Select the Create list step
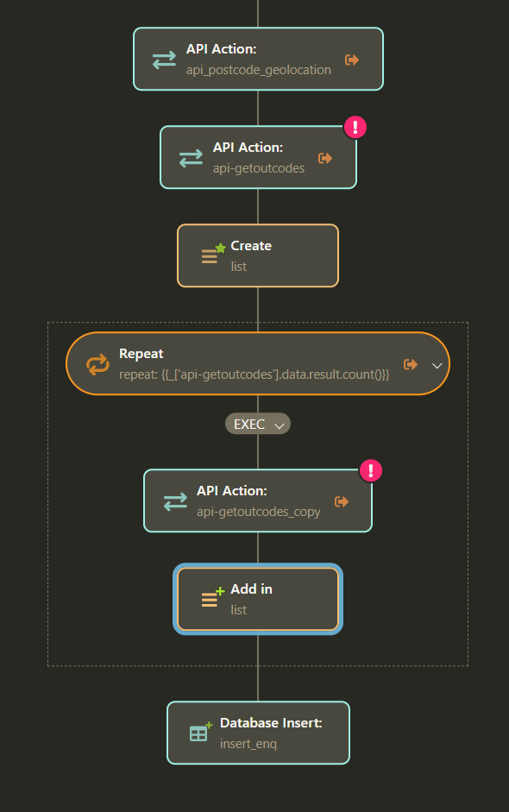The image size is (509, 812). click(x=258, y=255)
